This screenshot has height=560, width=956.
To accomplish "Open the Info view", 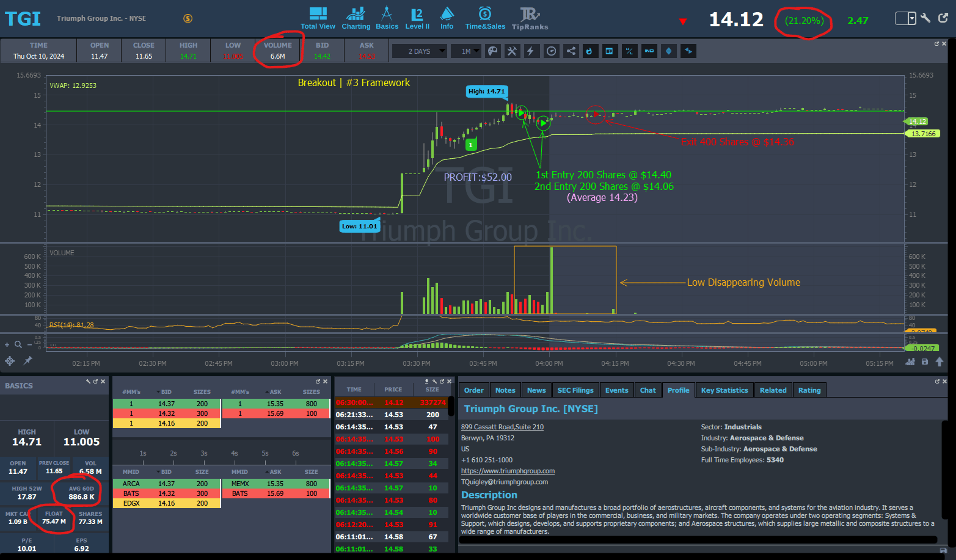I will 447,18.
